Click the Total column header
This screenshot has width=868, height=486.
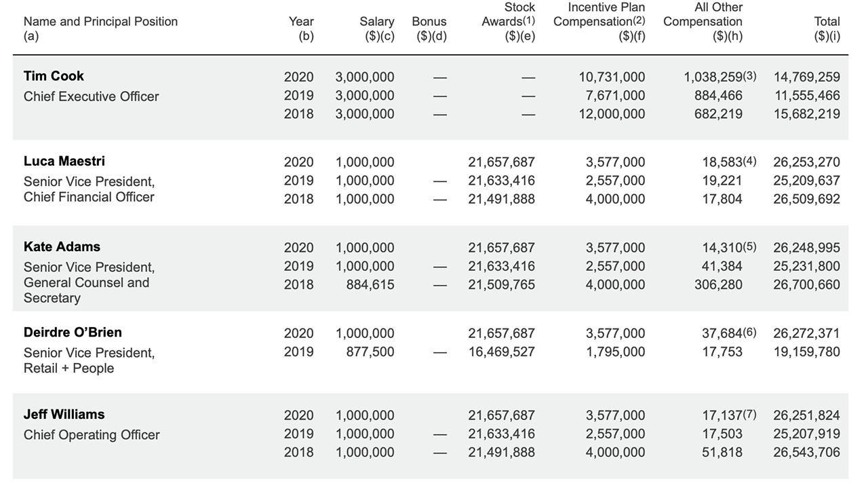click(827, 29)
